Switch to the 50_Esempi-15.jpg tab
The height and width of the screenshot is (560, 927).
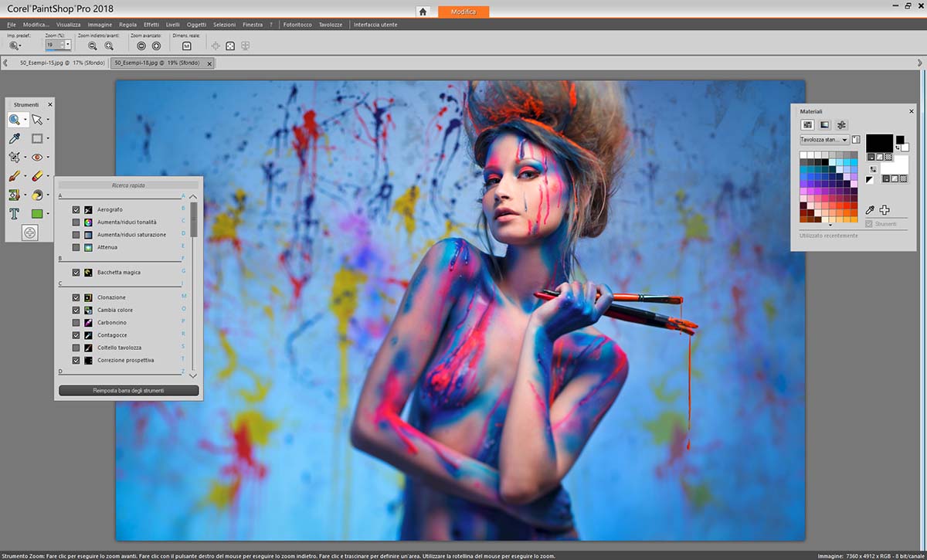[60, 63]
